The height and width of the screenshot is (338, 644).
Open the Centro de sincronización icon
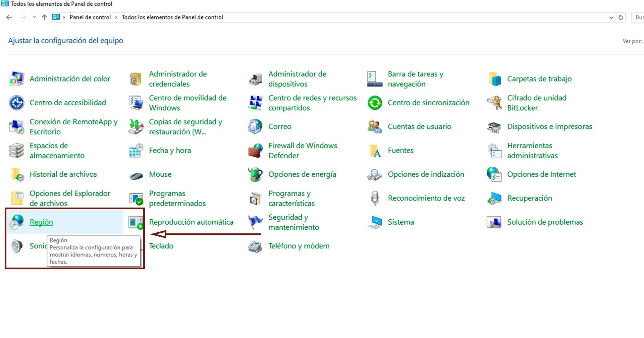tap(375, 103)
